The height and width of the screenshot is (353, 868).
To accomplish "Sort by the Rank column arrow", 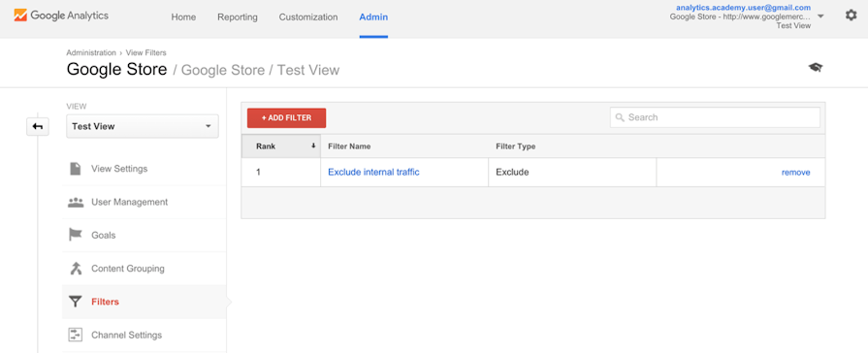I will (313, 146).
